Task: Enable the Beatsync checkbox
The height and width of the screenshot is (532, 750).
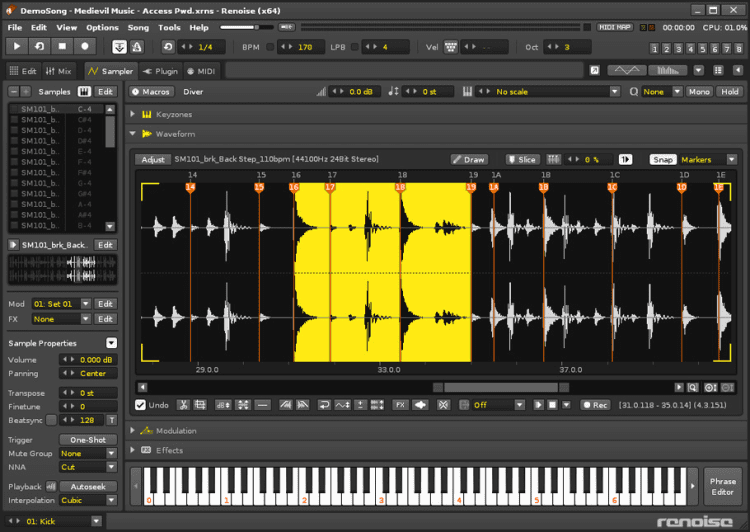Action: point(51,420)
